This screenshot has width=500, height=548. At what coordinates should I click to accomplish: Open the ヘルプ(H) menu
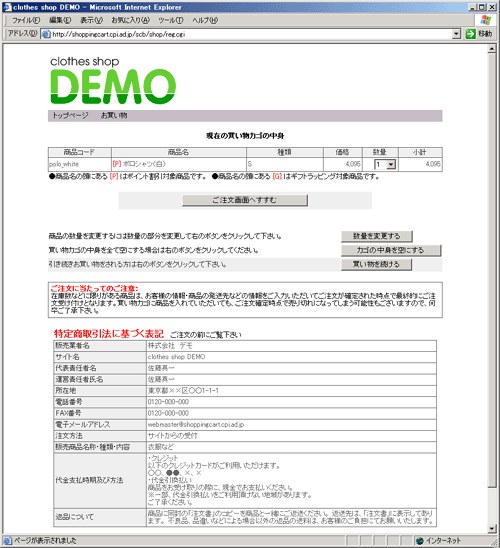click(205, 20)
